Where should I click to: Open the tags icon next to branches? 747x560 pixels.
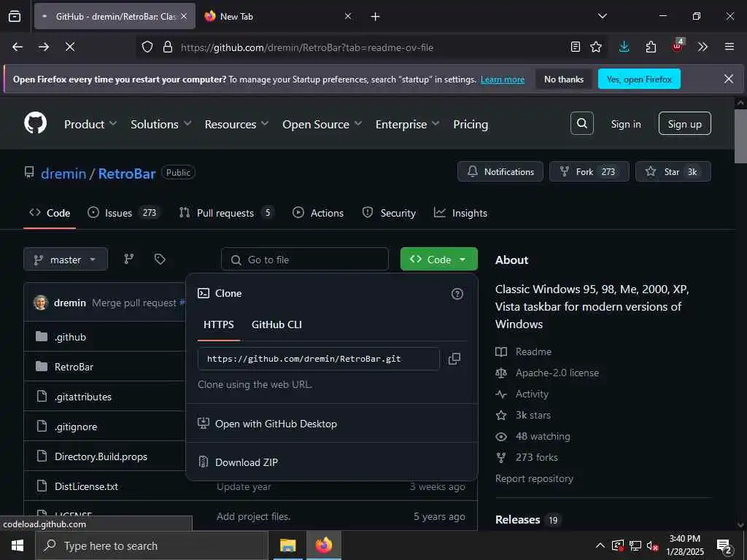tap(160, 259)
